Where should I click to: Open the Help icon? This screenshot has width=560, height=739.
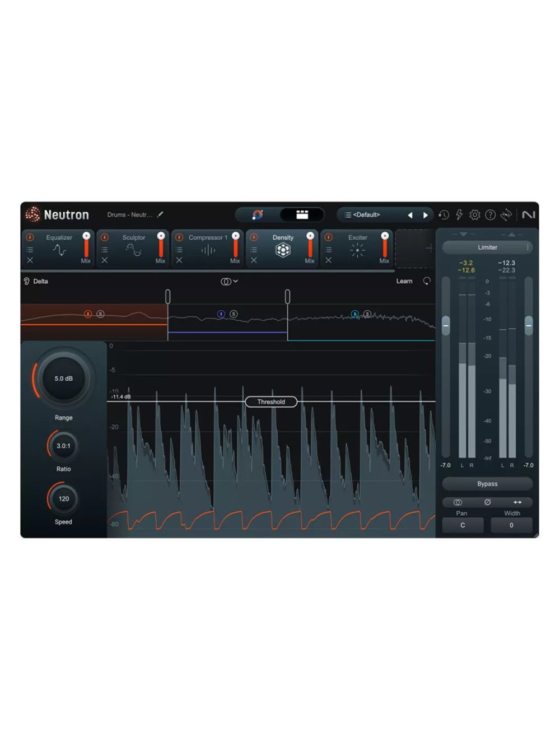(x=491, y=214)
